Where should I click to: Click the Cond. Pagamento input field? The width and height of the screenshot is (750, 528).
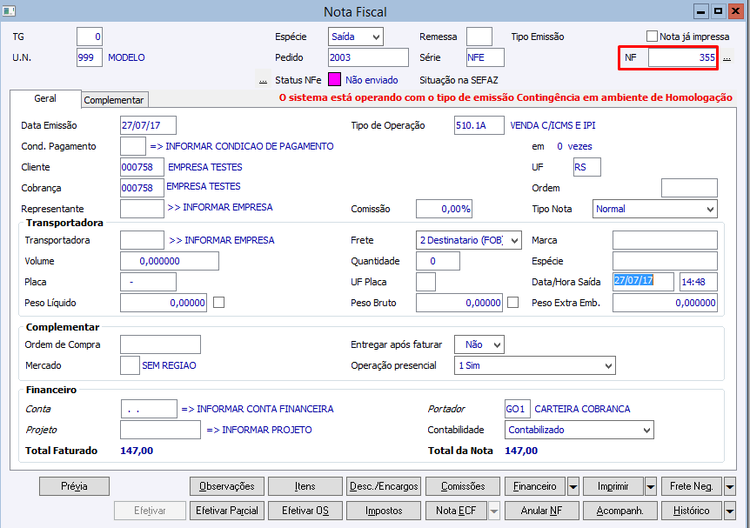[x=133, y=146]
